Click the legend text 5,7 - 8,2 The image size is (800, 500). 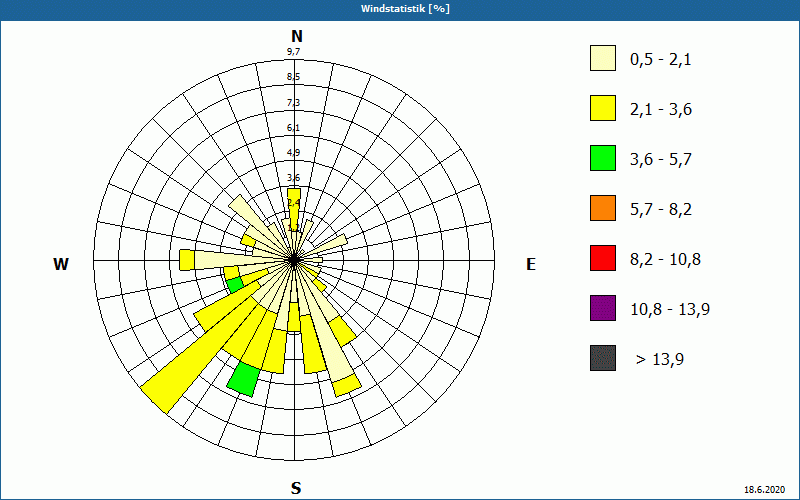[x=661, y=210]
